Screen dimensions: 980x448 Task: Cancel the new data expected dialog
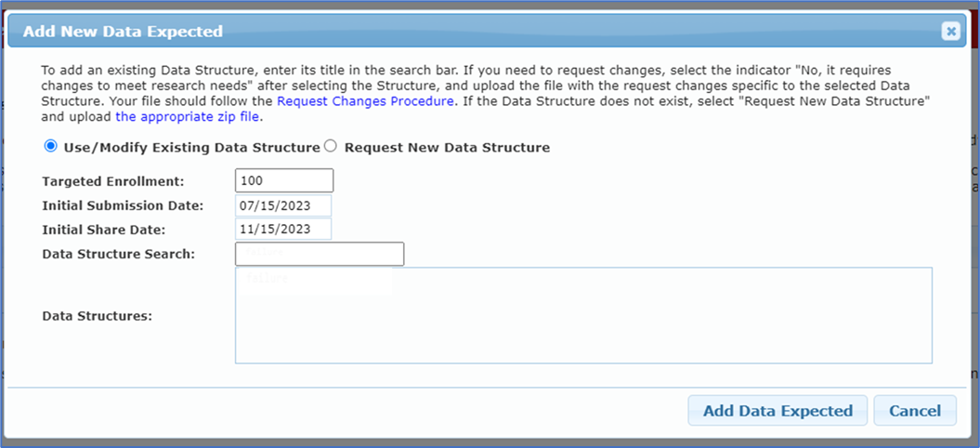click(915, 411)
